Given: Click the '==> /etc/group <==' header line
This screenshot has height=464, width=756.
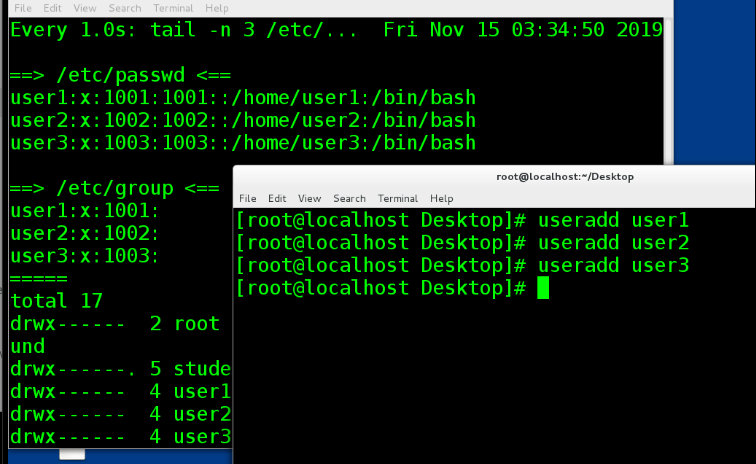Looking at the screenshot, I should (x=115, y=188).
